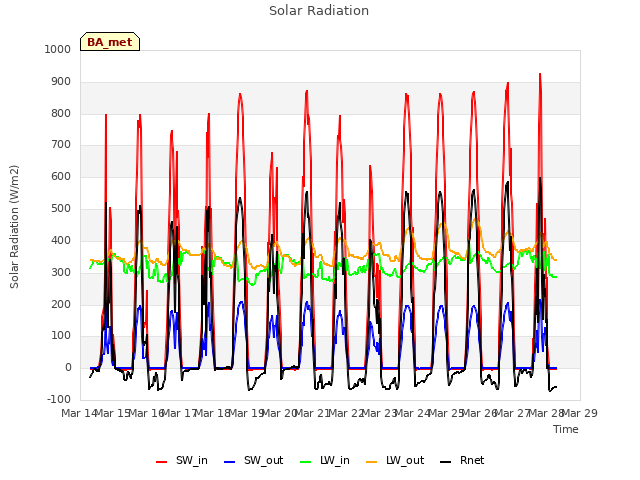Click the black Rnet legend swatch

coord(446,462)
